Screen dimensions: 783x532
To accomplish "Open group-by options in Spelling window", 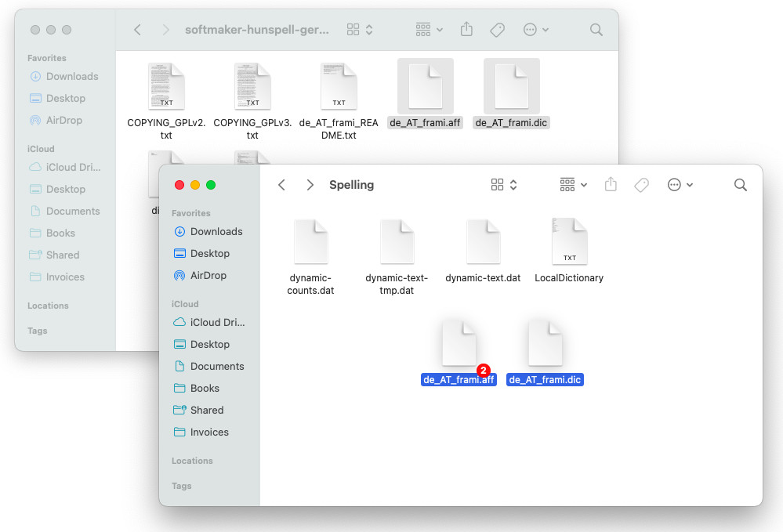I will pos(573,185).
